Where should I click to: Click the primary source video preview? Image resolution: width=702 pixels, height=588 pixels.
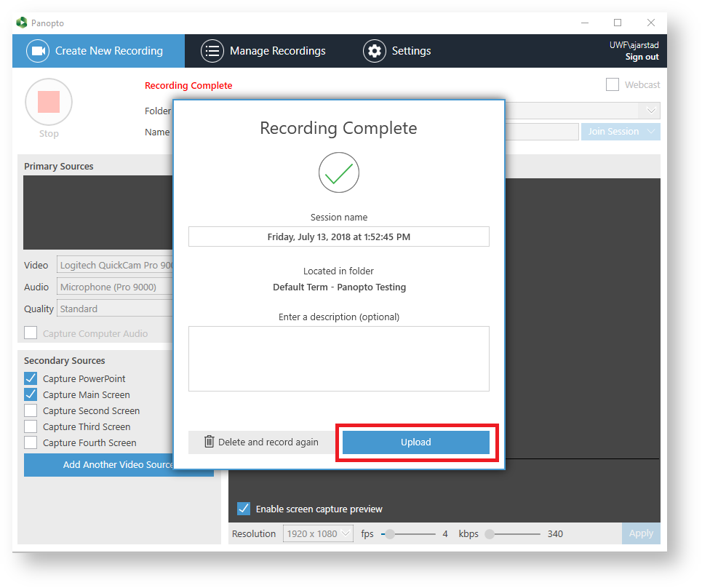[x=98, y=212]
